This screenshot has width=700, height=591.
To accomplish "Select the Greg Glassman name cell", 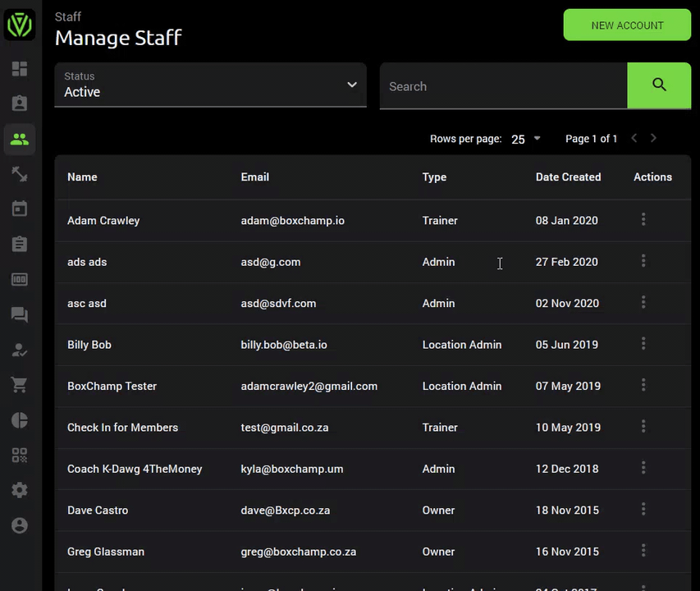I will pyautogui.click(x=106, y=552).
